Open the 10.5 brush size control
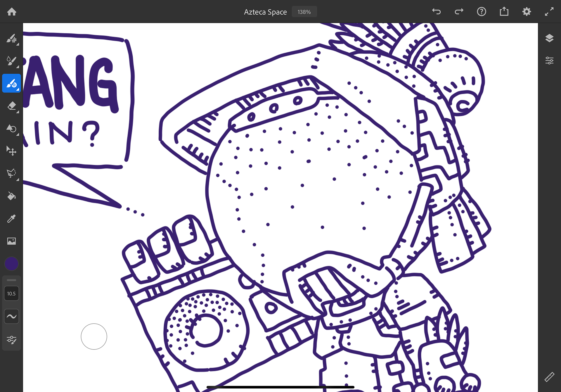Image resolution: width=561 pixels, height=392 pixels. tap(12, 293)
